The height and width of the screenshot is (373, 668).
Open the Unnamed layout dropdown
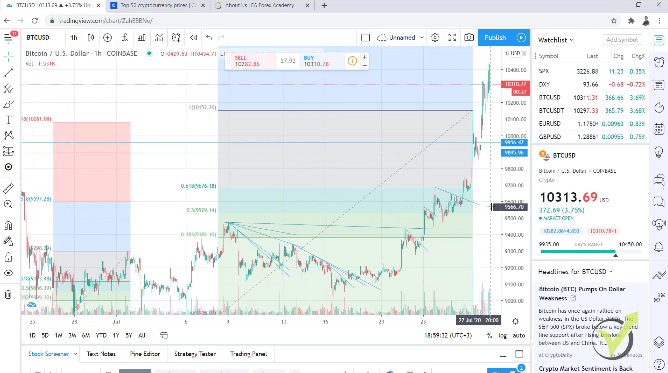tap(401, 37)
